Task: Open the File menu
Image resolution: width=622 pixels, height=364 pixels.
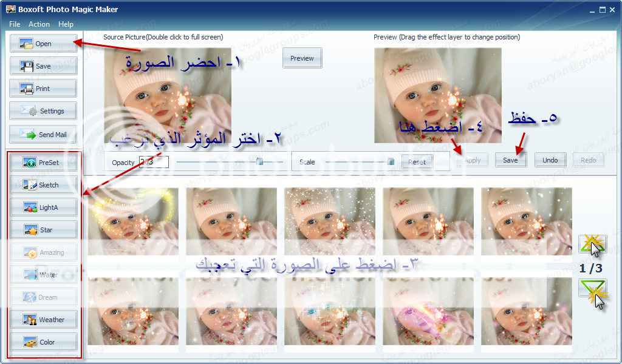Action: point(15,24)
